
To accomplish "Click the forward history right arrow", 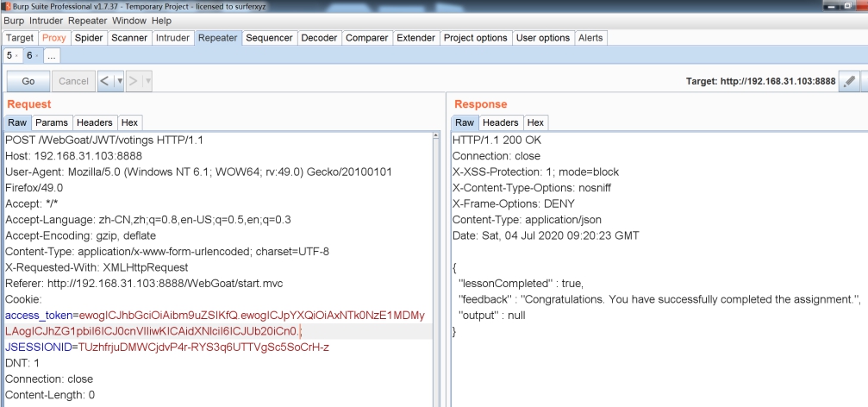I will tap(133, 81).
